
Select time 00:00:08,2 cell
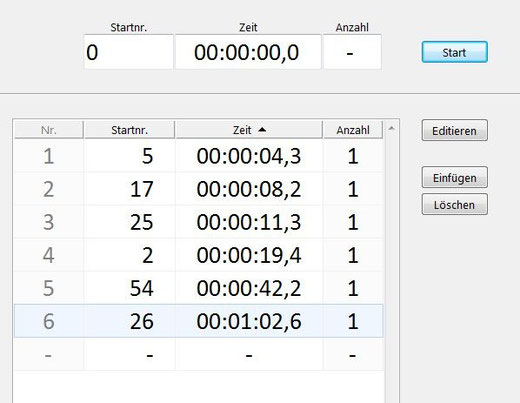point(249,189)
